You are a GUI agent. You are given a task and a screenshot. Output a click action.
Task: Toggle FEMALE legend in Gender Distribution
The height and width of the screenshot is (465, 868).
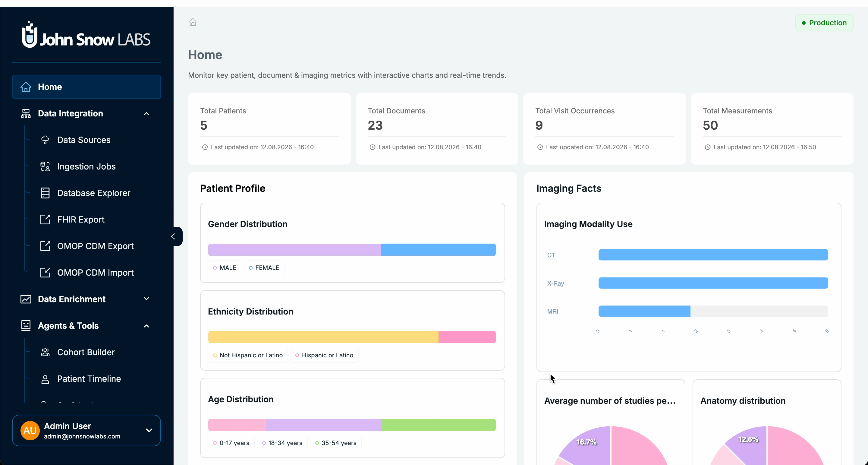coord(264,268)
